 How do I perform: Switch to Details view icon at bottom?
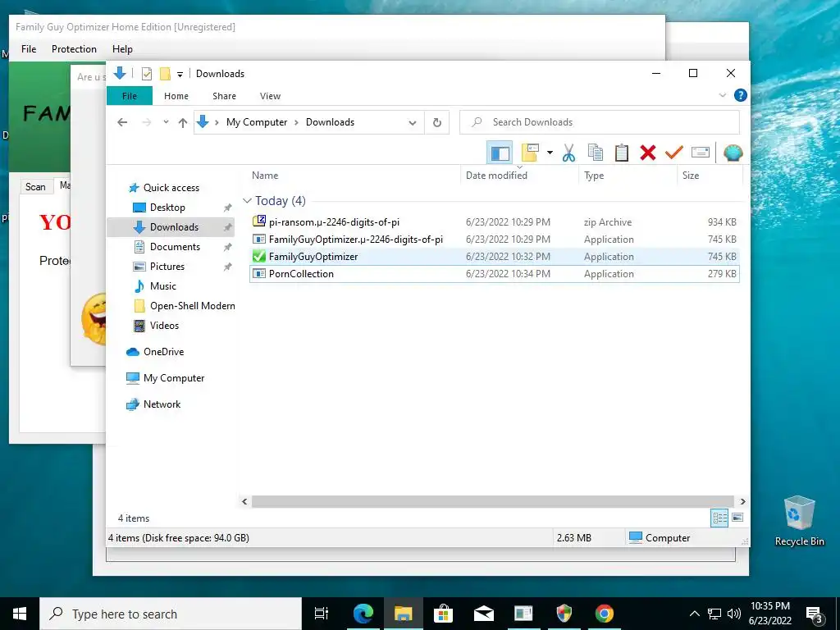[719, 518]
